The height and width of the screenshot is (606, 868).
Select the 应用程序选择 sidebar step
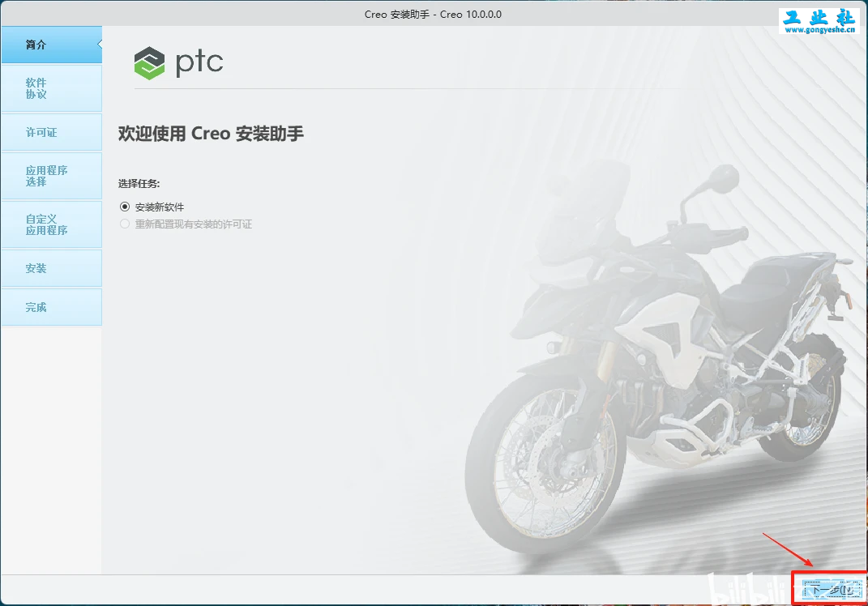52,176
